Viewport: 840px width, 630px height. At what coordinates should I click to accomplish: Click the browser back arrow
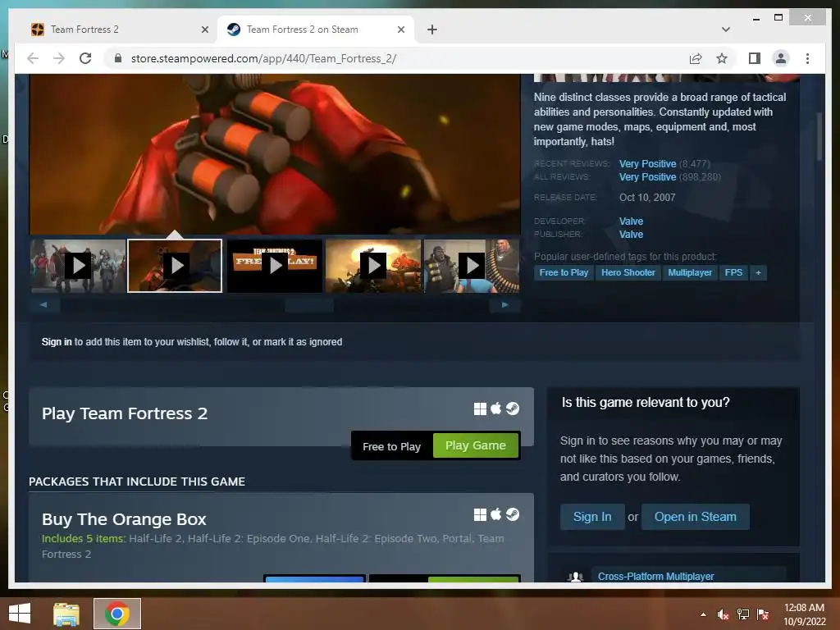[33, 58]
